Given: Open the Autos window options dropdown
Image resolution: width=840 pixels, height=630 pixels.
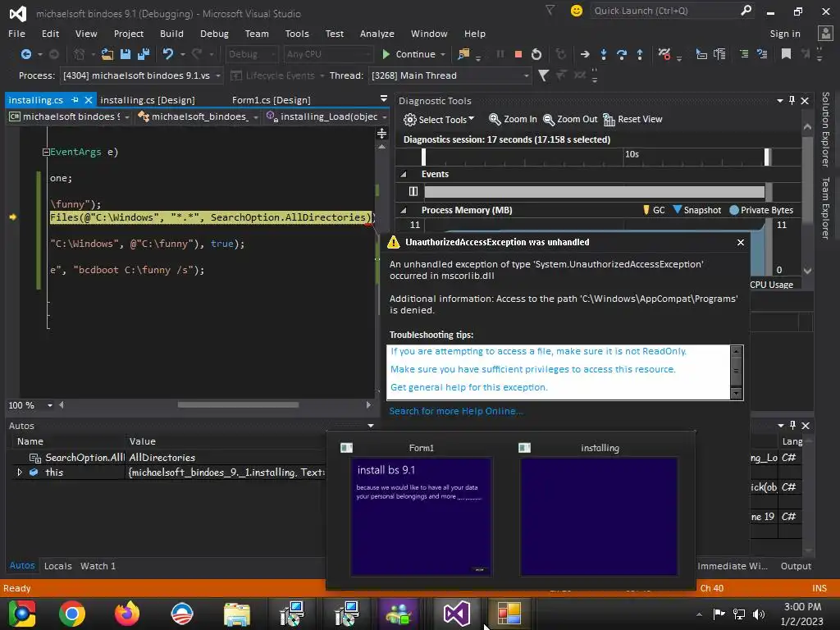Looking at the screenshot, I should pyautogui.click(x=371, y=426).
